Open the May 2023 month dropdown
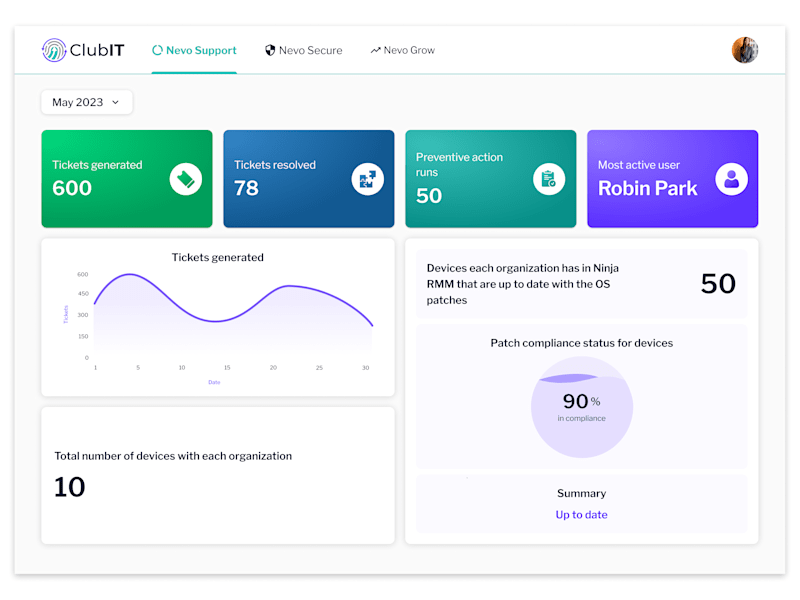 tap(87, 102)
